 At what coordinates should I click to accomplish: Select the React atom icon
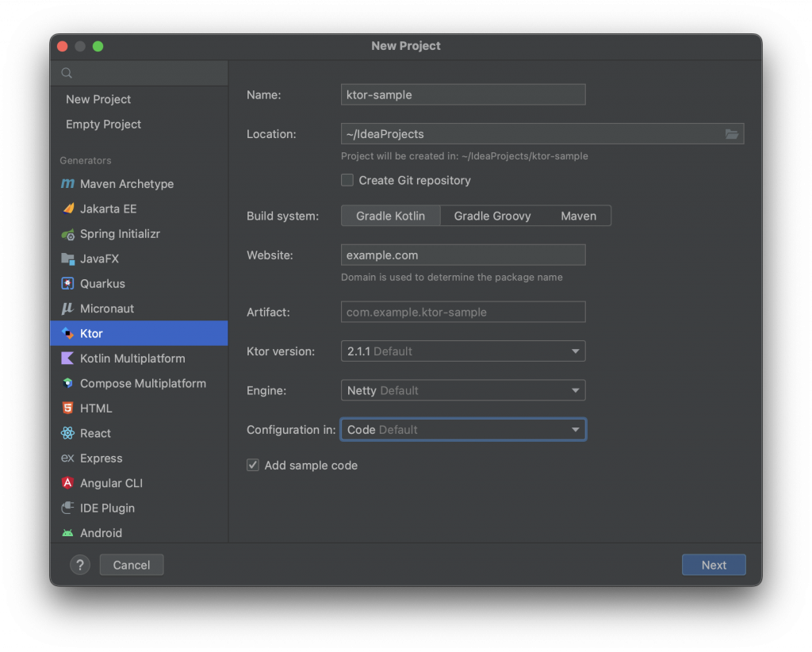point(68,433)
